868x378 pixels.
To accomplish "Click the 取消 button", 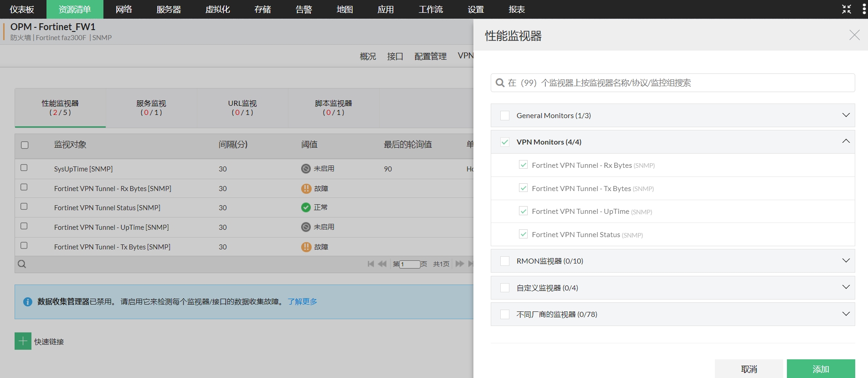I will 749,369.
